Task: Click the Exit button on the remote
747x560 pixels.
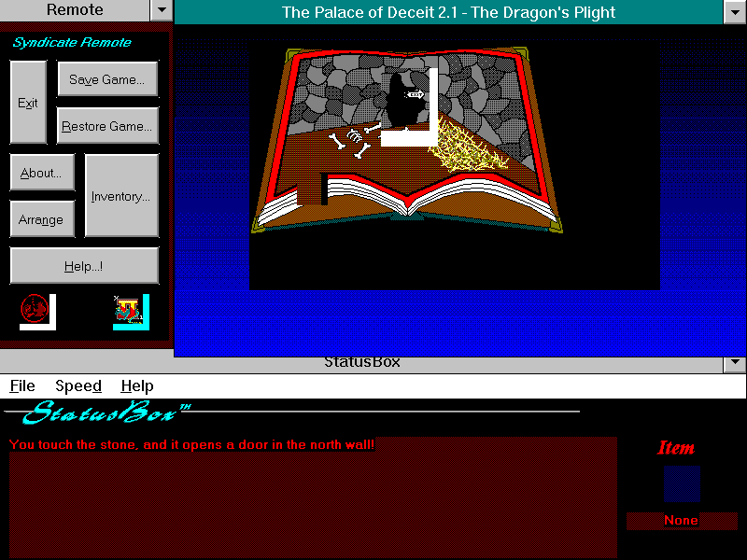Action: [28, 103]
